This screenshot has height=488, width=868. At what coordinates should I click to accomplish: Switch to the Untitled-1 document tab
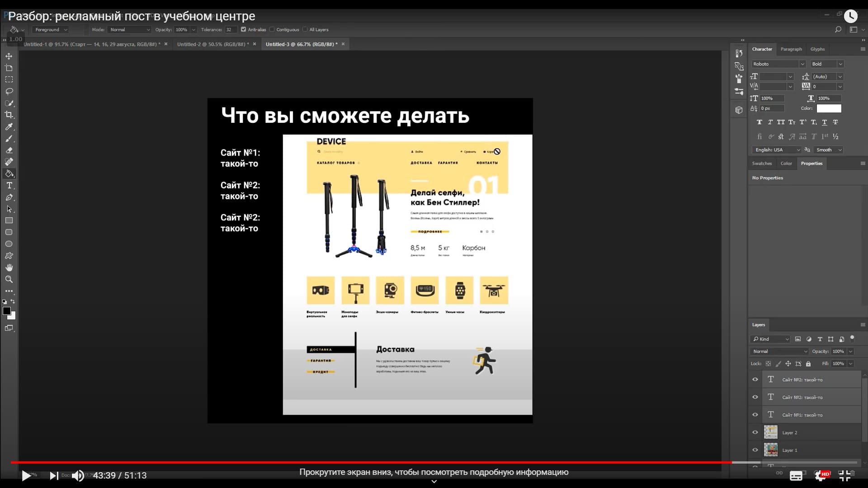92,44
